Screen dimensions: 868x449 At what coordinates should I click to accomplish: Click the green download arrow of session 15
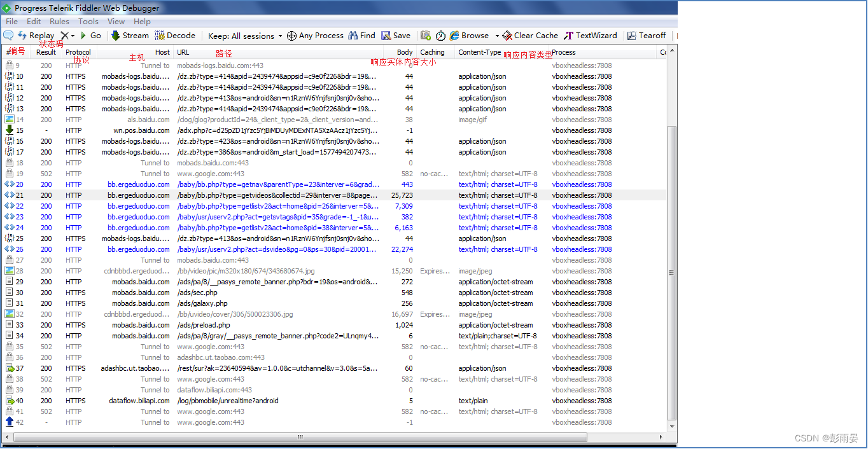(x=10, y=130)
